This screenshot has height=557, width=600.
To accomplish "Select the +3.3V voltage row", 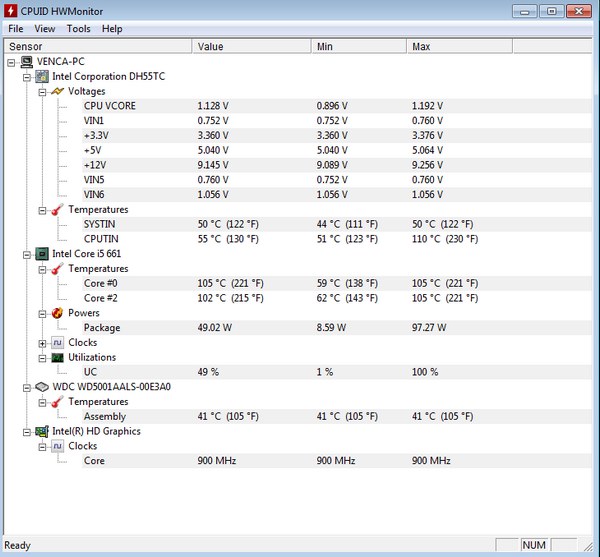I will point(337,135).
